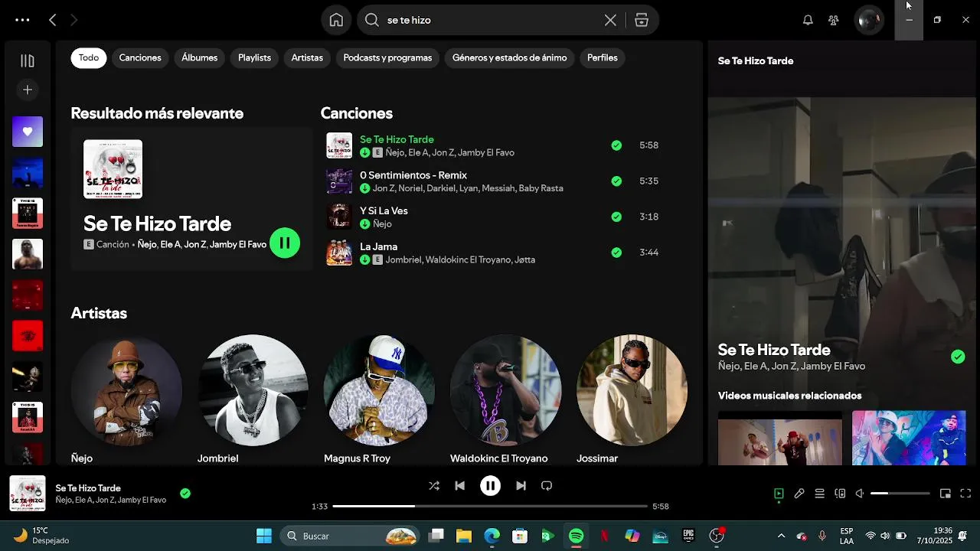Open the Browse icon in search bar
This screenshot has width=980, height=551.
coord(642,21)
